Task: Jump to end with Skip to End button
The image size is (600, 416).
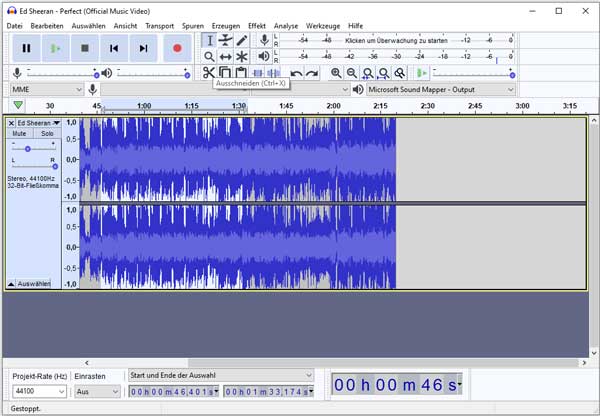Action: tap(143, 48)
